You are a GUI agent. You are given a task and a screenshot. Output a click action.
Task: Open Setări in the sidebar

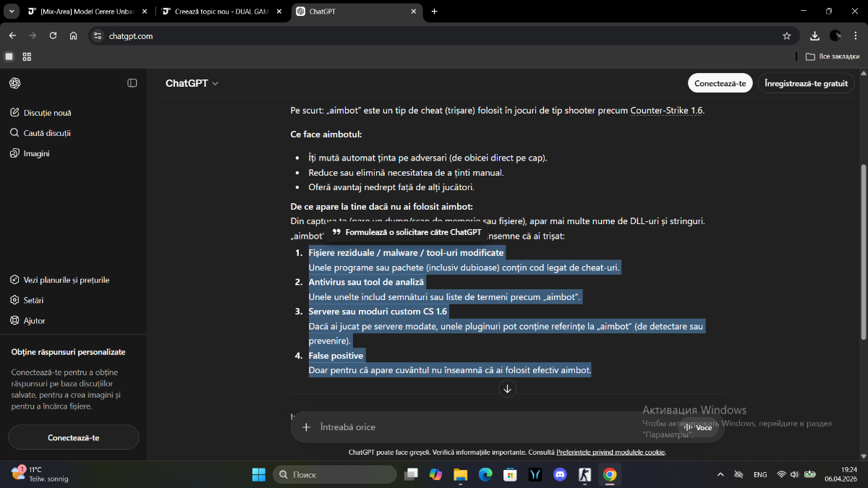[x=34, y=300]
